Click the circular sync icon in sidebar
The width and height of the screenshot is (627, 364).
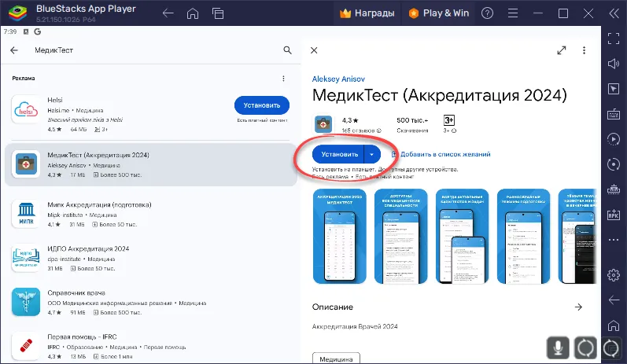click(614, 164)
